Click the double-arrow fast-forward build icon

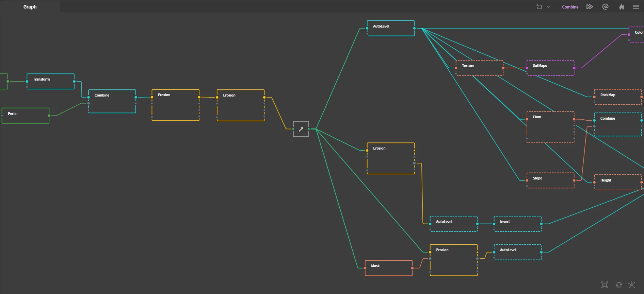[590, 7]
